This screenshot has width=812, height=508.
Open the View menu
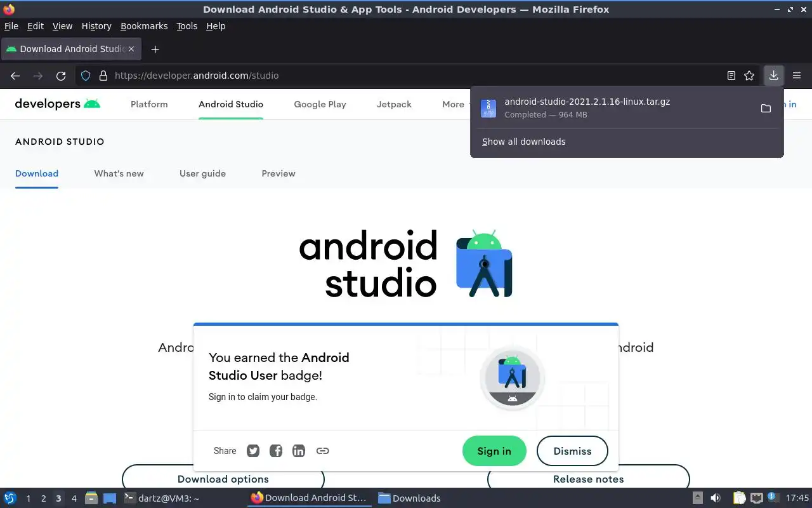point(62,26)
